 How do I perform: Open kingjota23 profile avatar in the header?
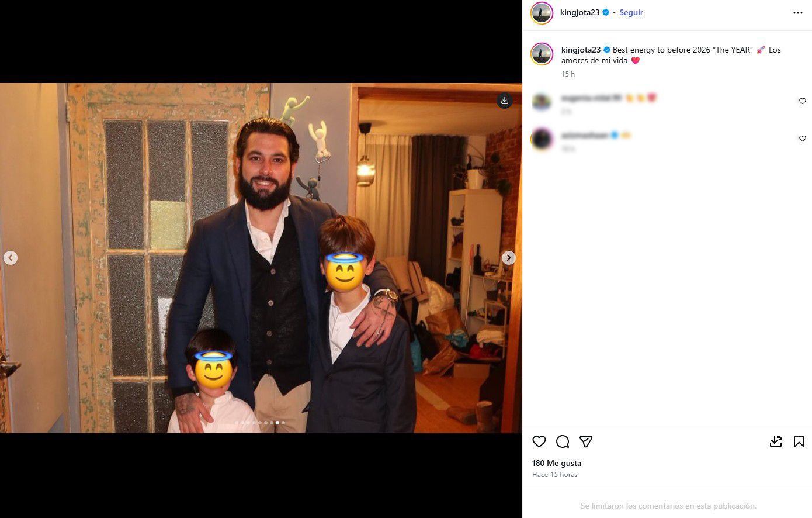click(542, 12)
